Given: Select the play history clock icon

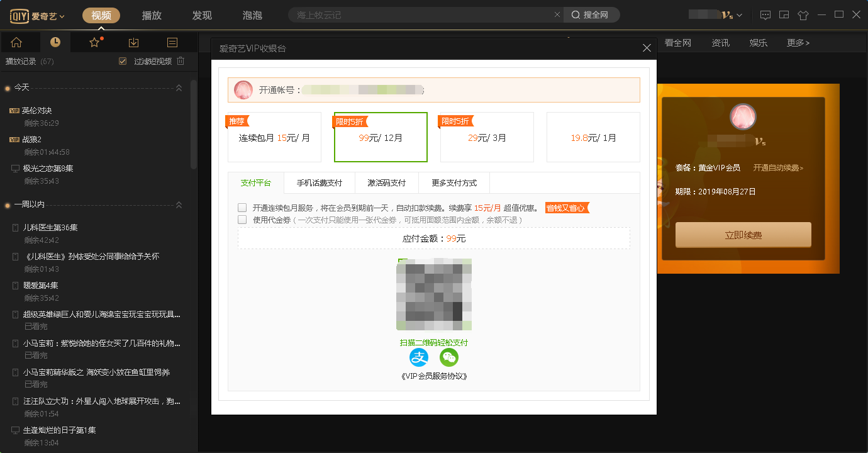Looking at the screenshot, I should tap(55, 42).
